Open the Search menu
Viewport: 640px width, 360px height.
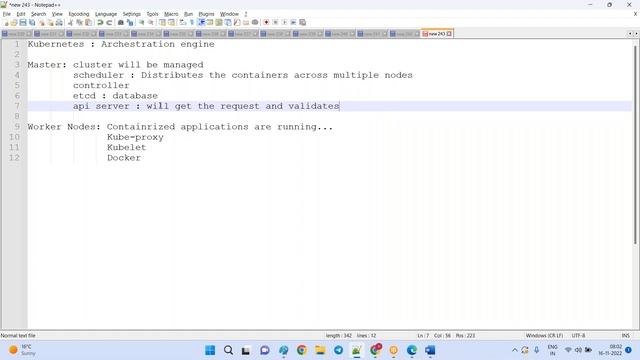tap(38, 14)
